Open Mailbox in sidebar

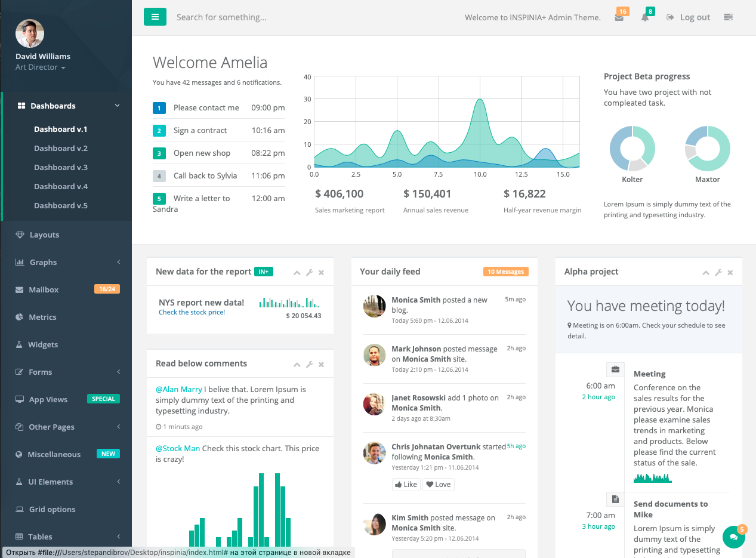coord(66,289)
